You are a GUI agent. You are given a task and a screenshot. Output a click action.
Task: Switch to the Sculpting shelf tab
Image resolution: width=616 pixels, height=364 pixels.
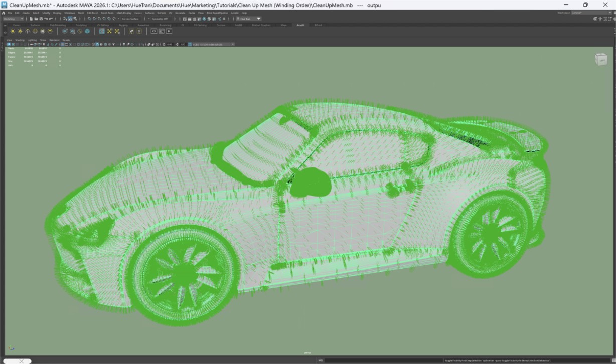(81, 25)
